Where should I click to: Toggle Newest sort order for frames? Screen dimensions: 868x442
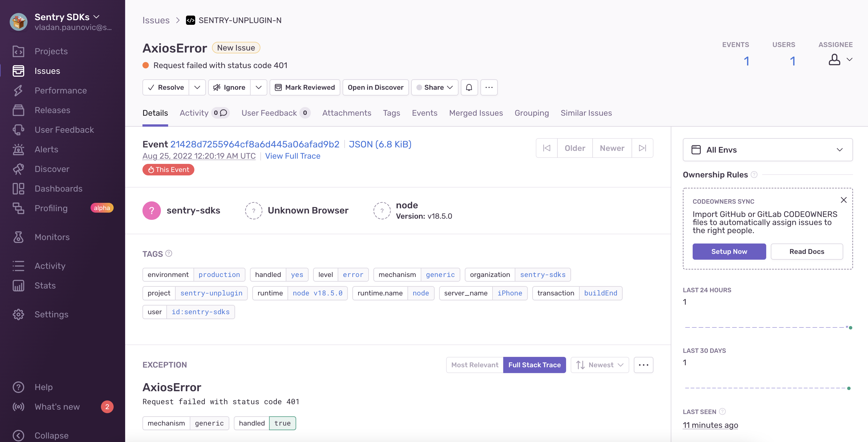(x=600, y=365)
